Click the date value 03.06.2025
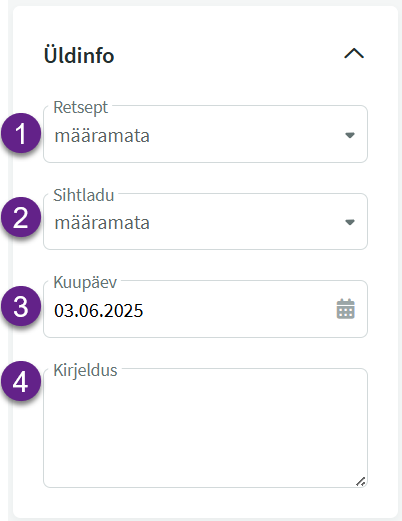 coord(99,311)
